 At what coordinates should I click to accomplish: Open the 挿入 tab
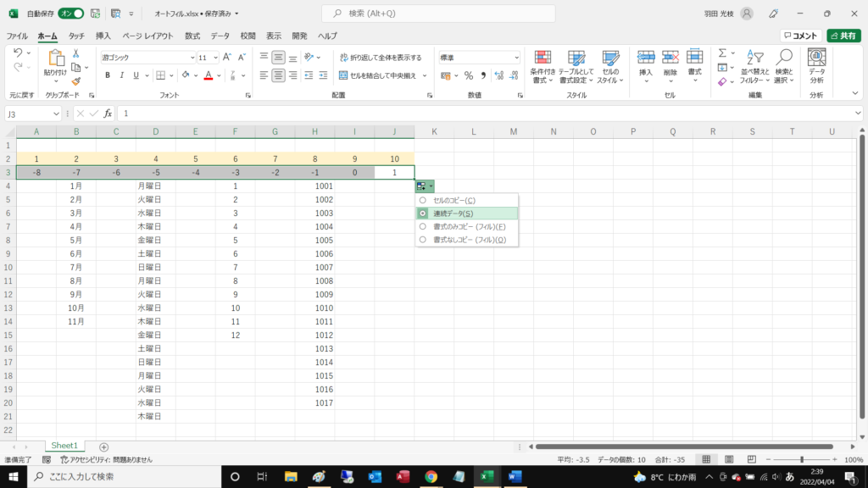point(103,36)
